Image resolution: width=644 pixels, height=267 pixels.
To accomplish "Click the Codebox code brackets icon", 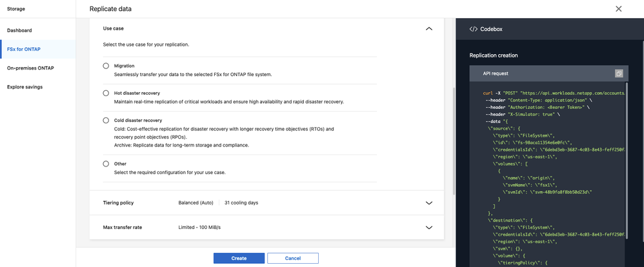I will pyautogui.click(x=474, y=29).
